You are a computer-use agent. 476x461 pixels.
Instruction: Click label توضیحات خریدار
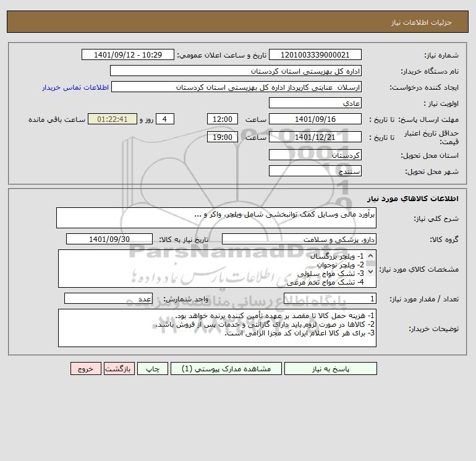[x=433, y=329]
